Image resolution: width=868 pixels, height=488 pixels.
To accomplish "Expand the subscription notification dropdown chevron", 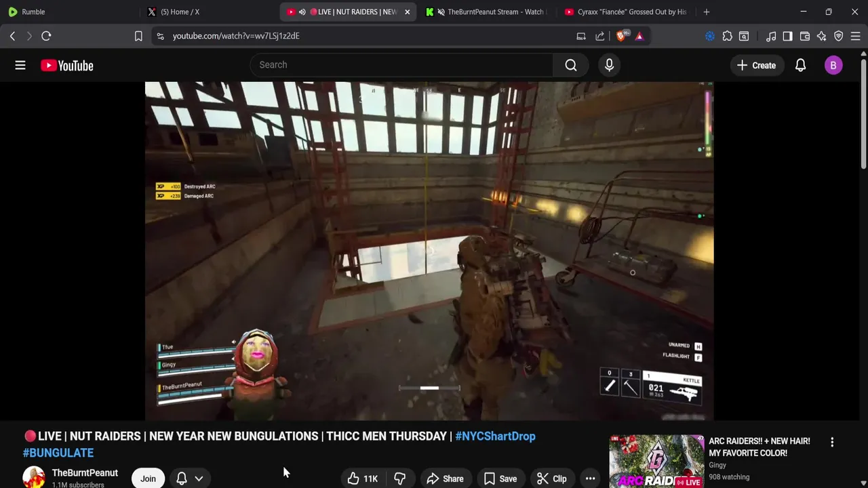I will click(199, 479).
